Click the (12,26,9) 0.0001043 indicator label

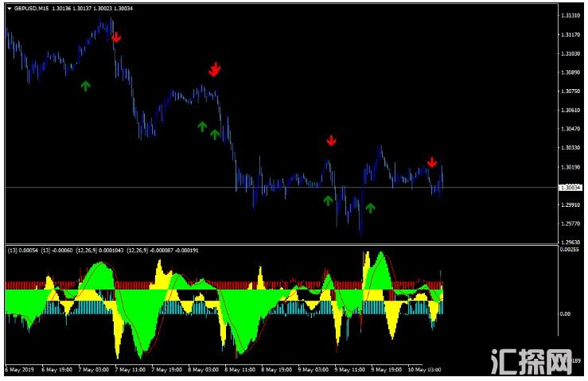99,250
